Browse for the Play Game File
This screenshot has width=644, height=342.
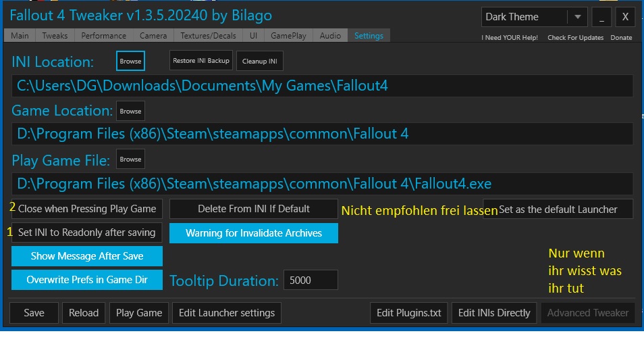[x=130, y=159]
